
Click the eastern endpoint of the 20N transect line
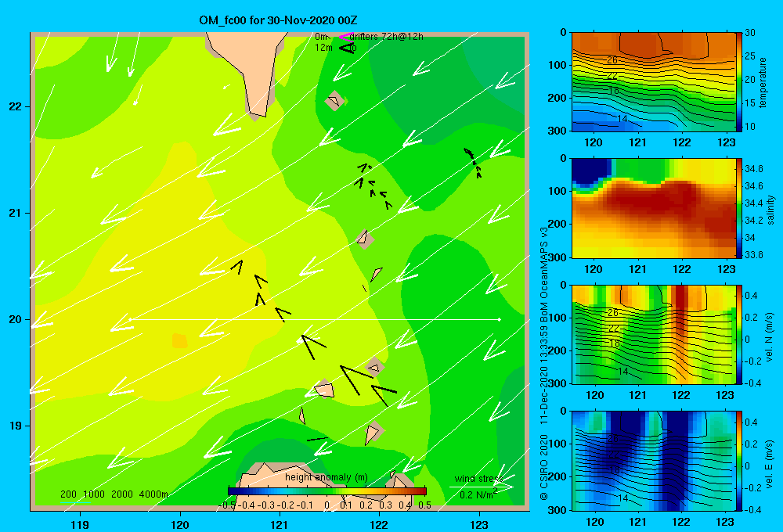499,319
